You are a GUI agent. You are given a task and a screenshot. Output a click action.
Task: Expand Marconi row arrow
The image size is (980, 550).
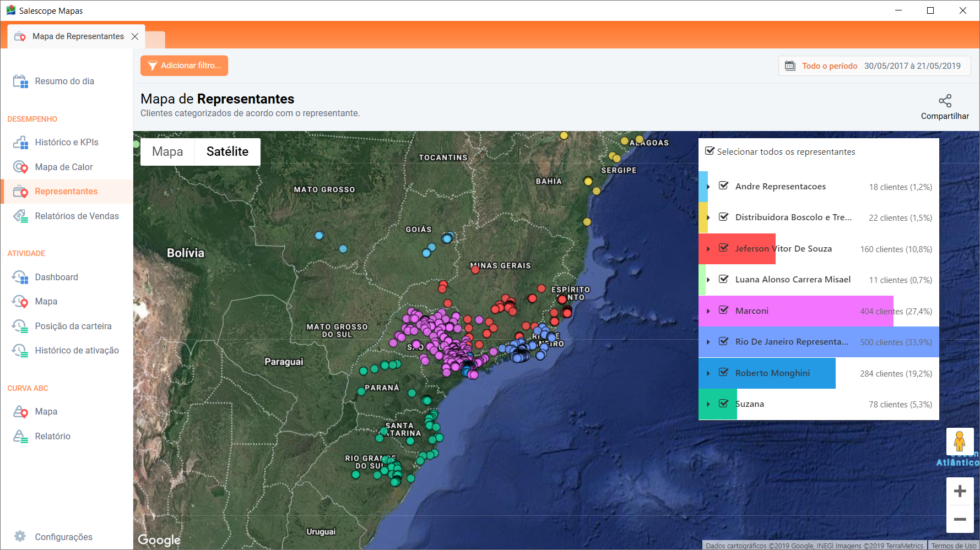[708, 311]
